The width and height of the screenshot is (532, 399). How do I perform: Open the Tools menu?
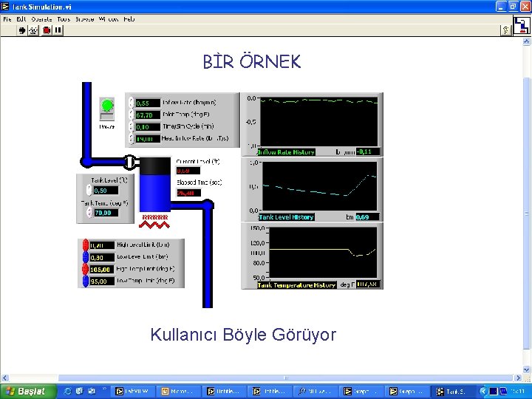pos(64,19)
